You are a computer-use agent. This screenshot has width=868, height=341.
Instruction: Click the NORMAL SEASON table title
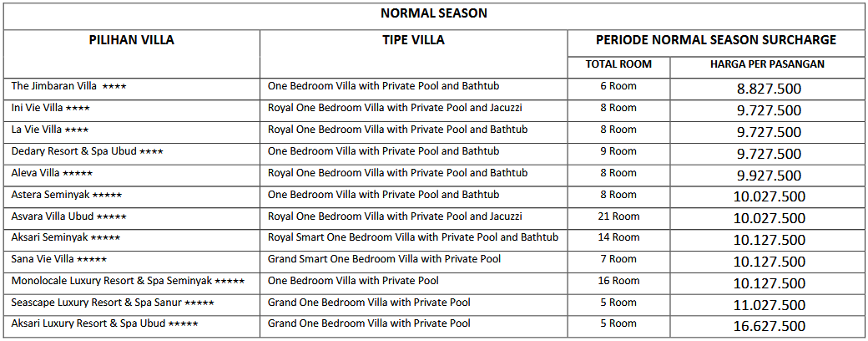[434, 13]
